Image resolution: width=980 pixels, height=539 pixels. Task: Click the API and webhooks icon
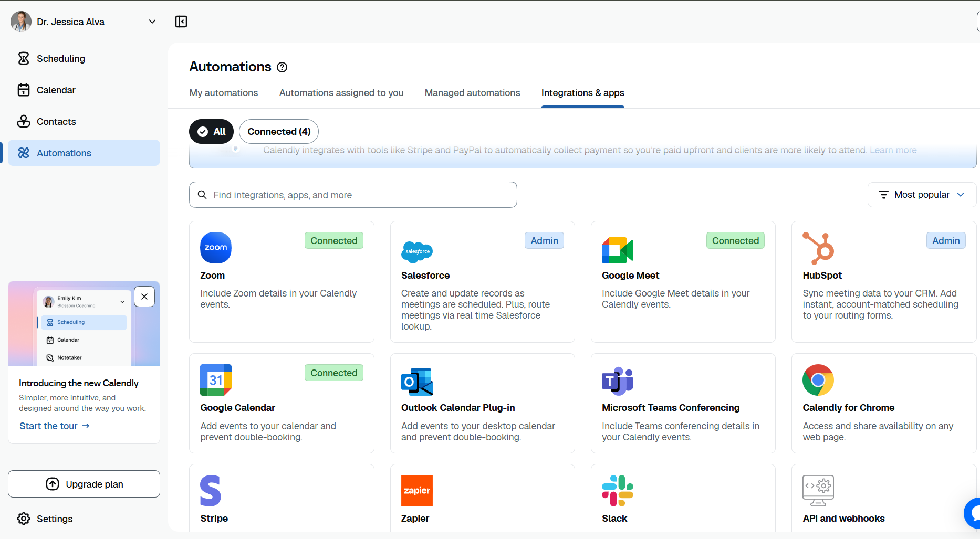818,491
